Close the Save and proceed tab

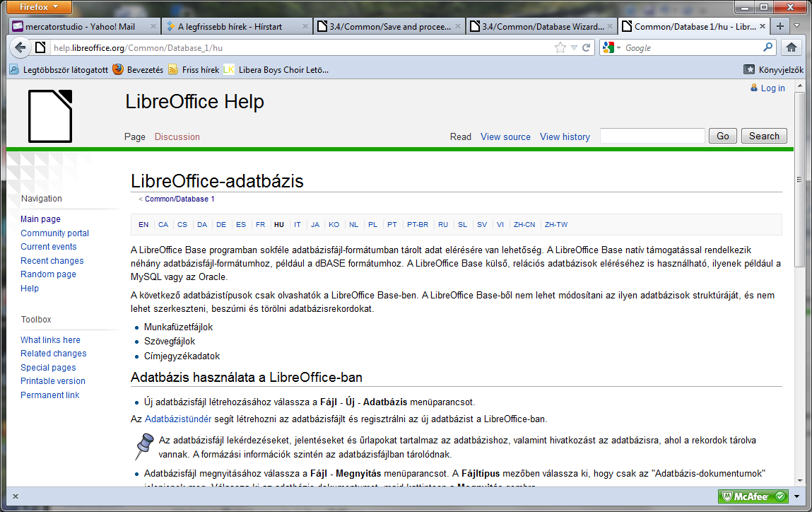click(x=458, y=26)
